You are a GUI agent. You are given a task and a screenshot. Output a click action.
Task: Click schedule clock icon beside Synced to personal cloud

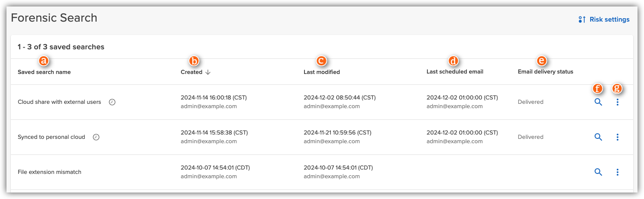96,137
